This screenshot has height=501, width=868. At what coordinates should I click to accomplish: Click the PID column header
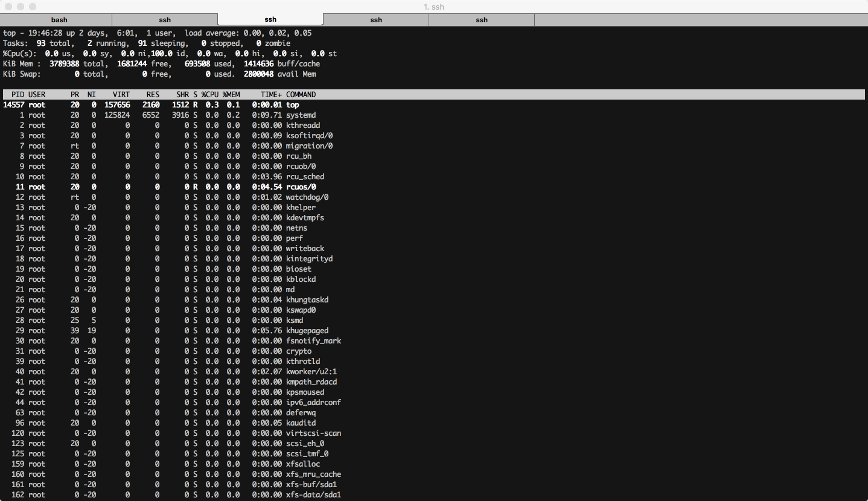coord(18,95)
